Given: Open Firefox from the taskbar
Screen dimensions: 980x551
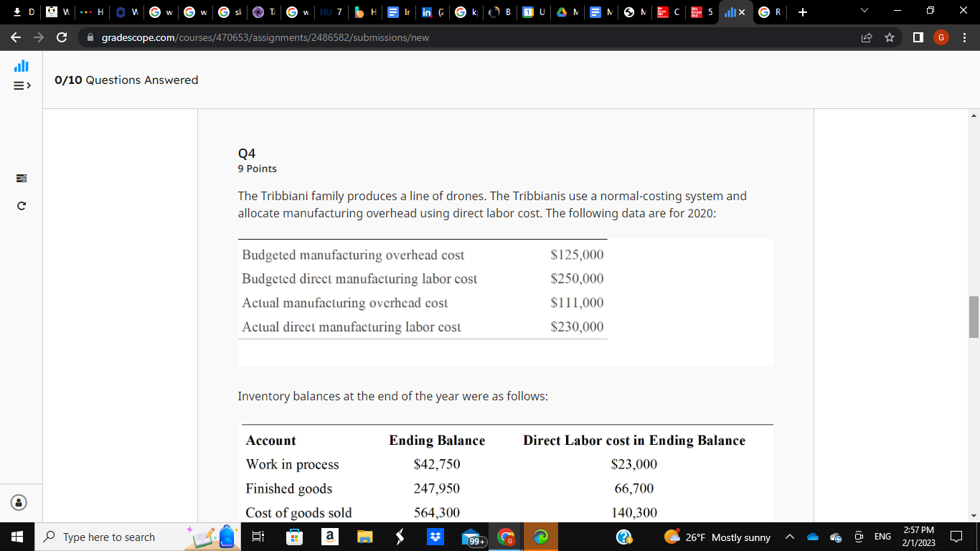Looking at the screenshot, I should [541, 536].
